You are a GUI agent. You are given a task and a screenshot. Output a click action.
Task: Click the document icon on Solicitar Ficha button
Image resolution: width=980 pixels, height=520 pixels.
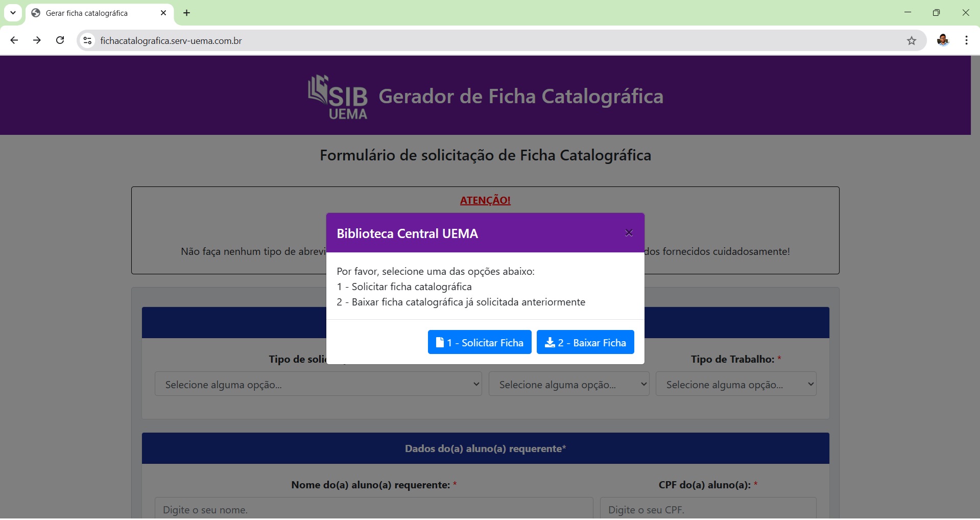point(440,342)
